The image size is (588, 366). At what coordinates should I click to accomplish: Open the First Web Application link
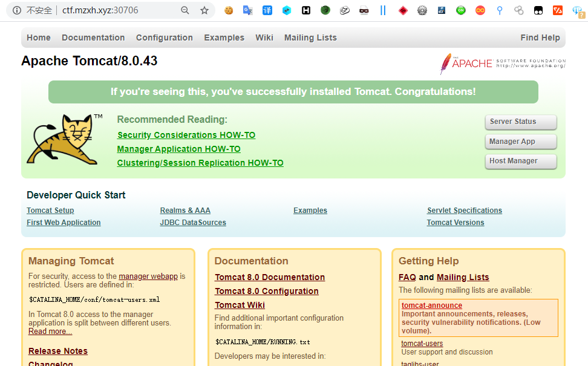coord(64,223)
